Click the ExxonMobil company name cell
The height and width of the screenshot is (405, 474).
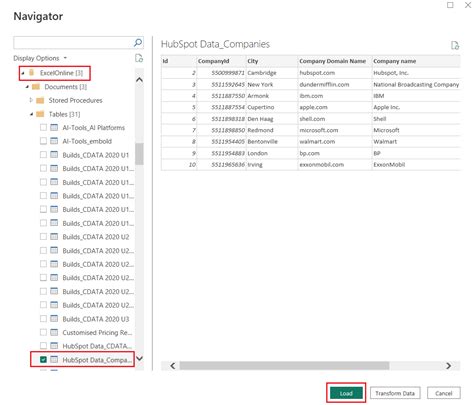point(416,164)
